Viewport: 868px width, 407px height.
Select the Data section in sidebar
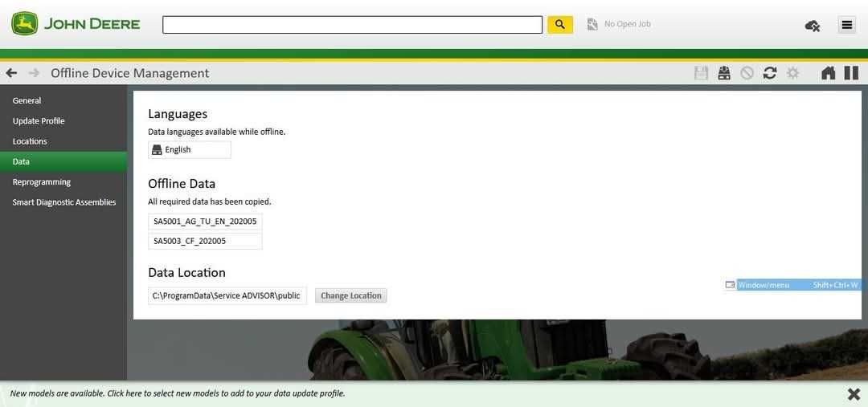[63, 161]
